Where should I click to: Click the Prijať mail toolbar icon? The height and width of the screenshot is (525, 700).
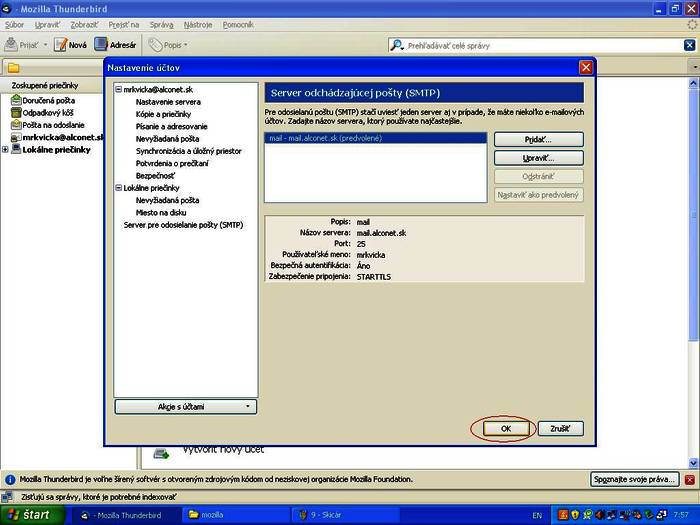tap(11, 45)
